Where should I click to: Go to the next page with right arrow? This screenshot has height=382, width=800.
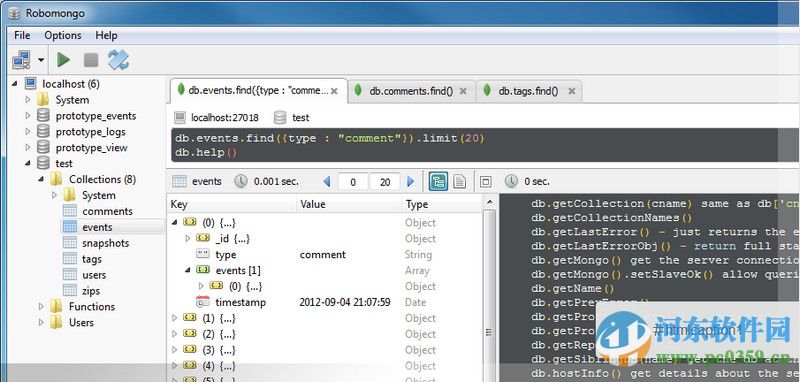pos(411,181)
